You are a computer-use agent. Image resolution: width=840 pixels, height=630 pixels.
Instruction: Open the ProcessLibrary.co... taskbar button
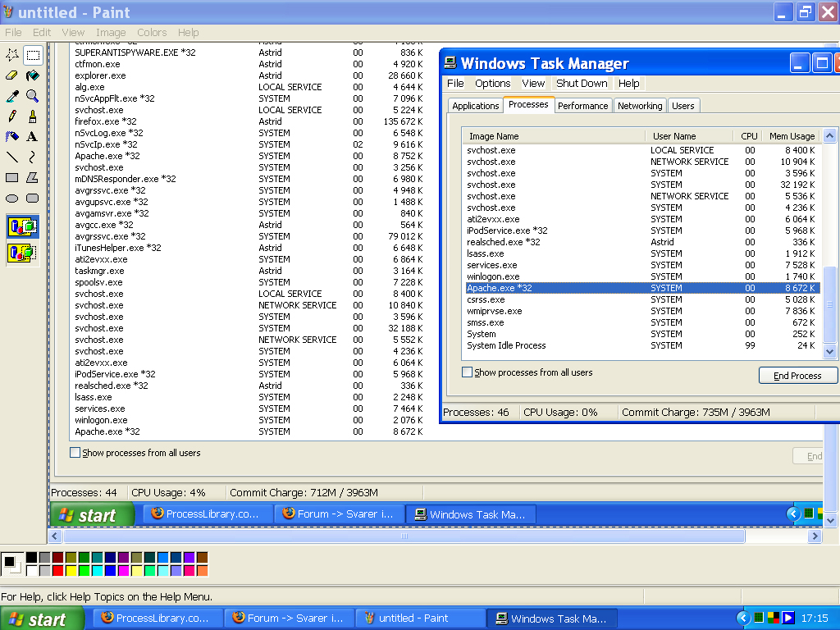(x=157, y=619)
